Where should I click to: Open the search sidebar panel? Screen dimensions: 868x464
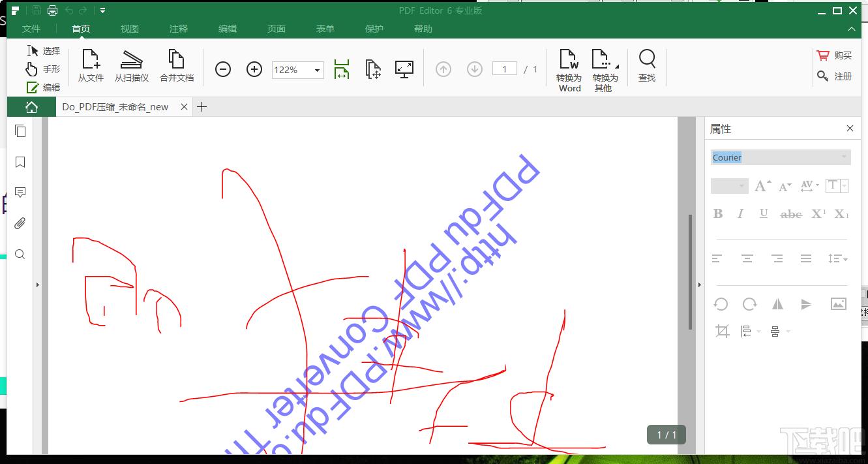point(20,254)
